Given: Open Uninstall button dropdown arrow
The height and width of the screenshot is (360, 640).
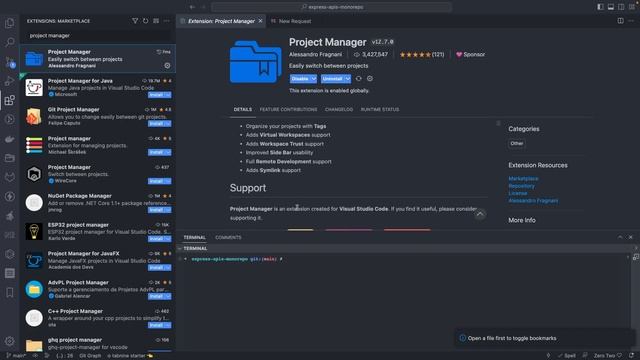Looking at the screenshot, I should (x=347, y=79).
